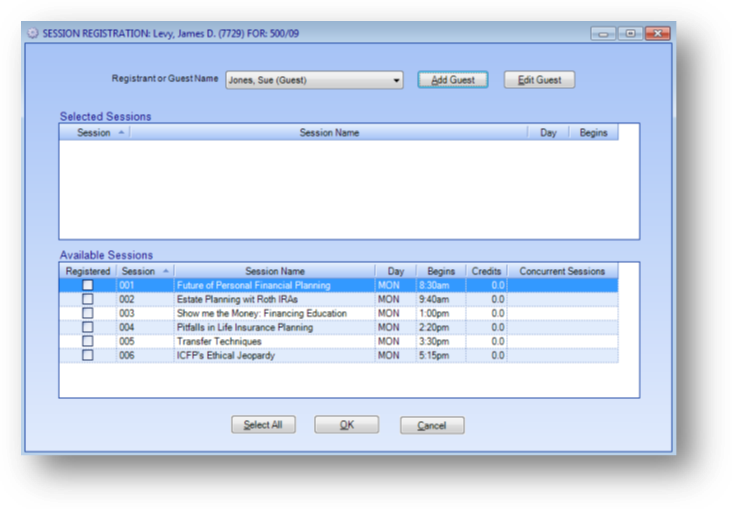Click the MON day cell for session 006
This screenshot has height=509, width=732.
click(x=395, y=355)
